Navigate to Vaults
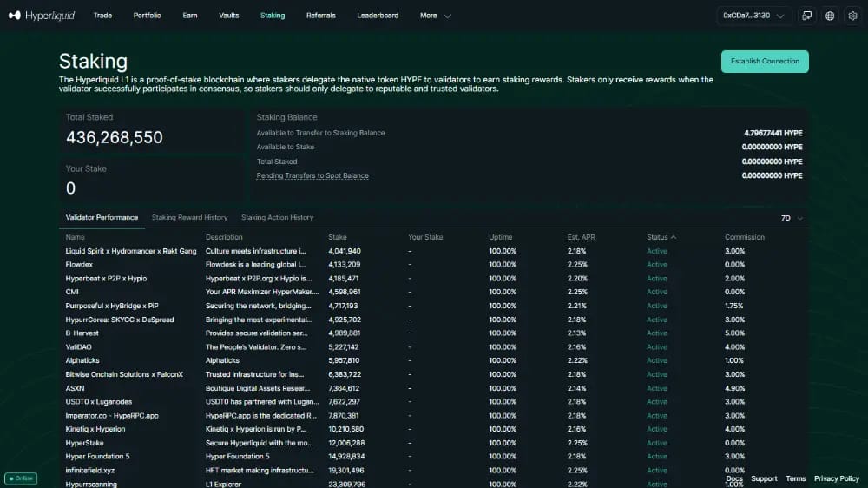The height and width of the screenshot is (488, 868). (228, 16)
